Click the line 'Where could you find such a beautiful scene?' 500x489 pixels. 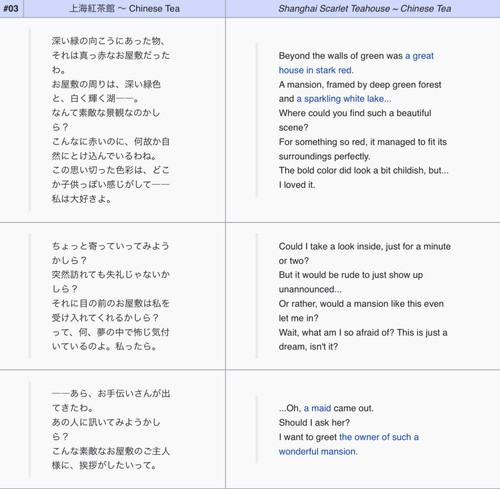355,120
